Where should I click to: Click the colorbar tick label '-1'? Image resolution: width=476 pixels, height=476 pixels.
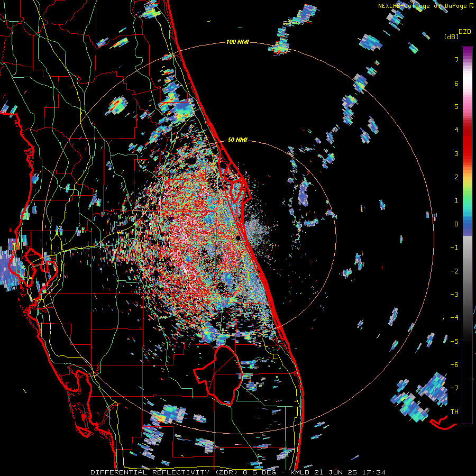pos(454,248)
